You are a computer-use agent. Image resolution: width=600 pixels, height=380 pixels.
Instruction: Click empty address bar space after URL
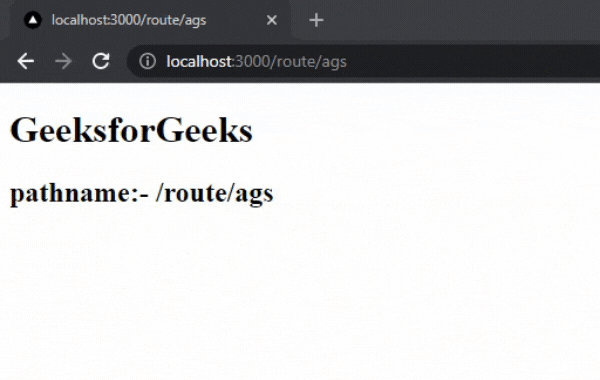click(x=471, y=61)
